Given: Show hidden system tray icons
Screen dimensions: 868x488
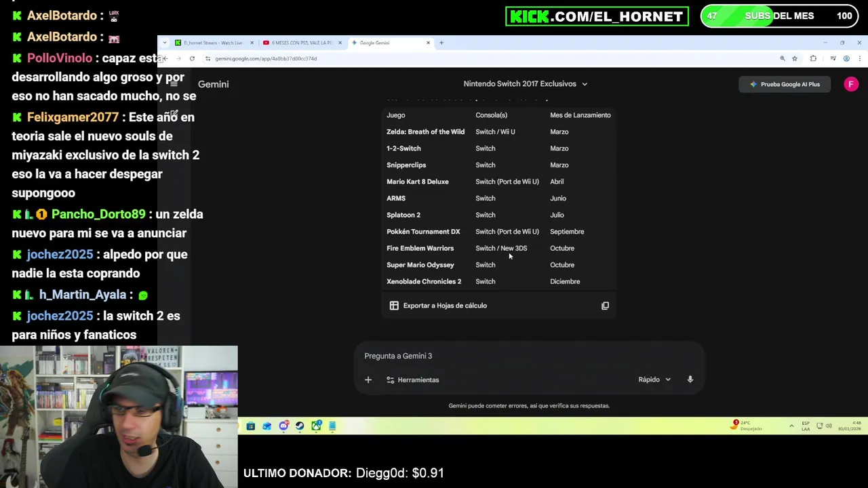Looking at the screenshot, I should pos(791,426).
